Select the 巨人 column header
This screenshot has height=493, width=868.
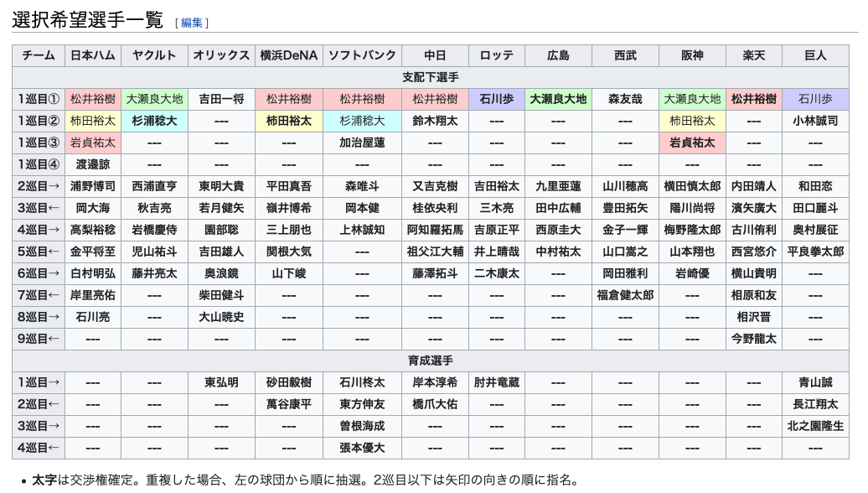pos(815,55)
